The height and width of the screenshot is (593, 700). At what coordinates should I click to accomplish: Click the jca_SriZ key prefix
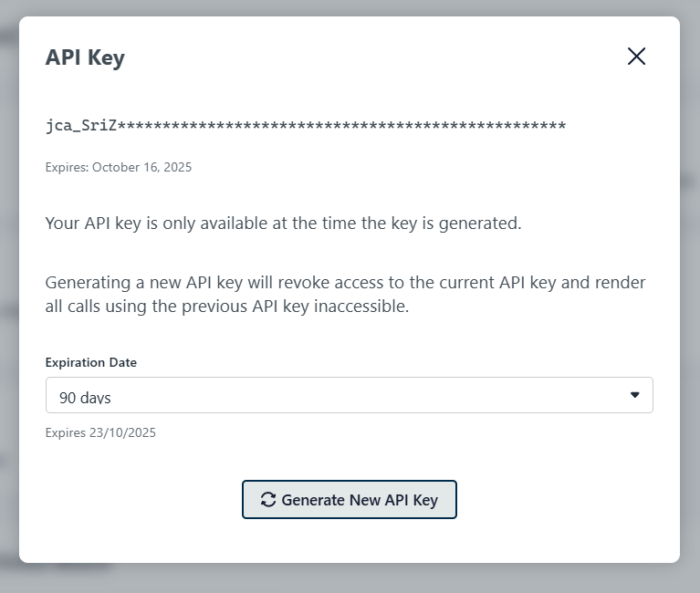pos(80,126)
